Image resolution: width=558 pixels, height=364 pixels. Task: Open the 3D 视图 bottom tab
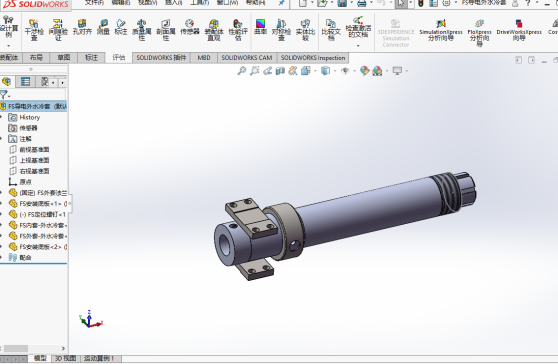tap(65, 358)
